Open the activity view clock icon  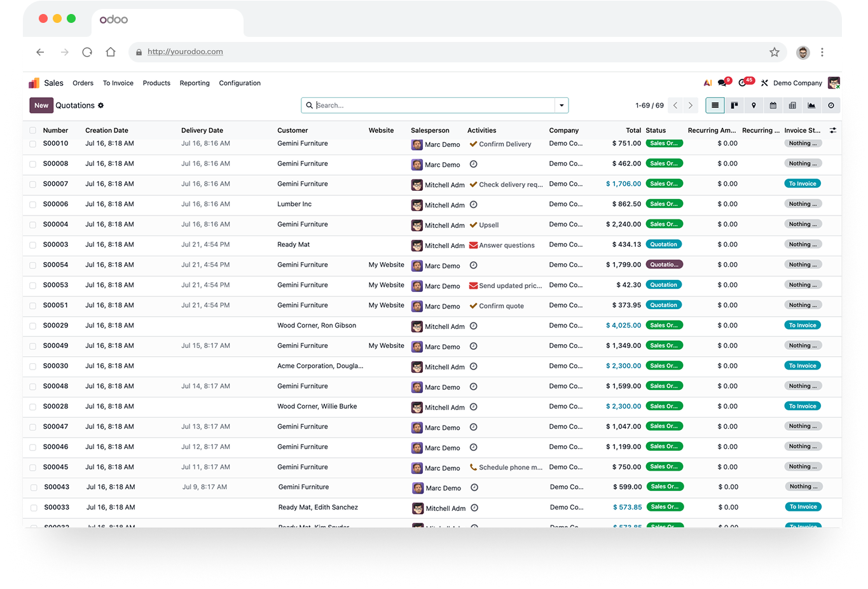(x=830, y=106)
